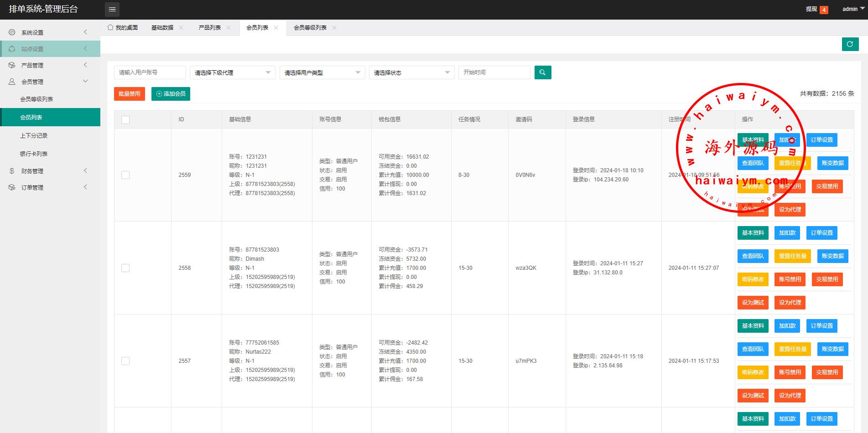Click the 提现 notification badge showing 4
This screenshot has width=868, height=433.
[x=824, y=10]
